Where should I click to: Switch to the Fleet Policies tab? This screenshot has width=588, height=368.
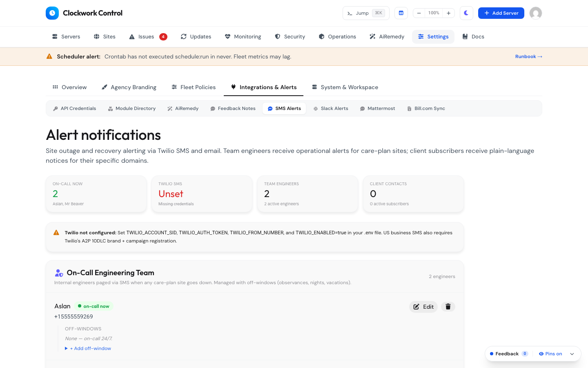(194, 87)
